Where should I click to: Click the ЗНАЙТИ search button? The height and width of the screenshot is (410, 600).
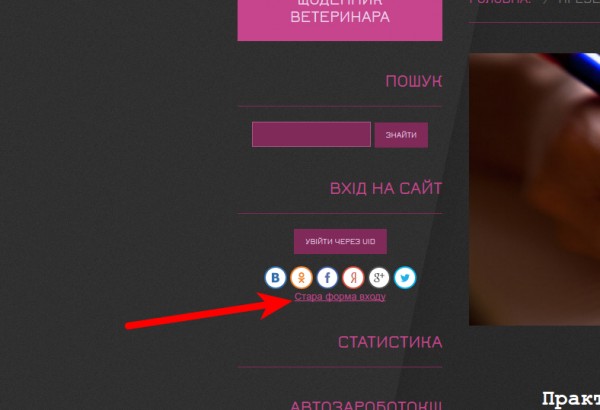tap(401, 135)
